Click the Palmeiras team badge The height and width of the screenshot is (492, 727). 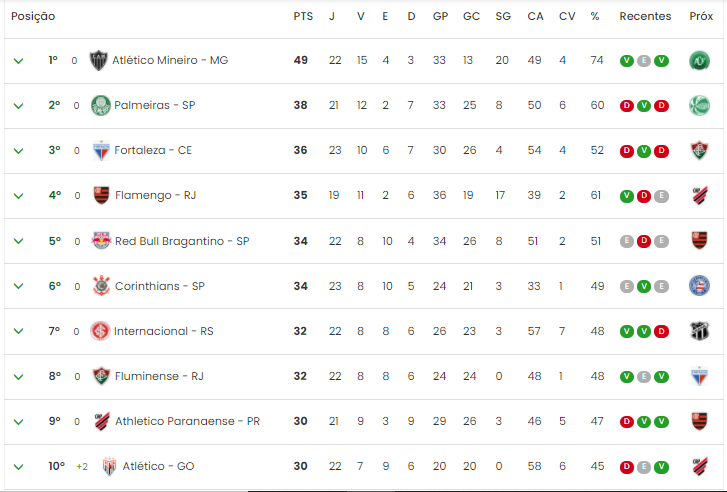click(101, 105)
